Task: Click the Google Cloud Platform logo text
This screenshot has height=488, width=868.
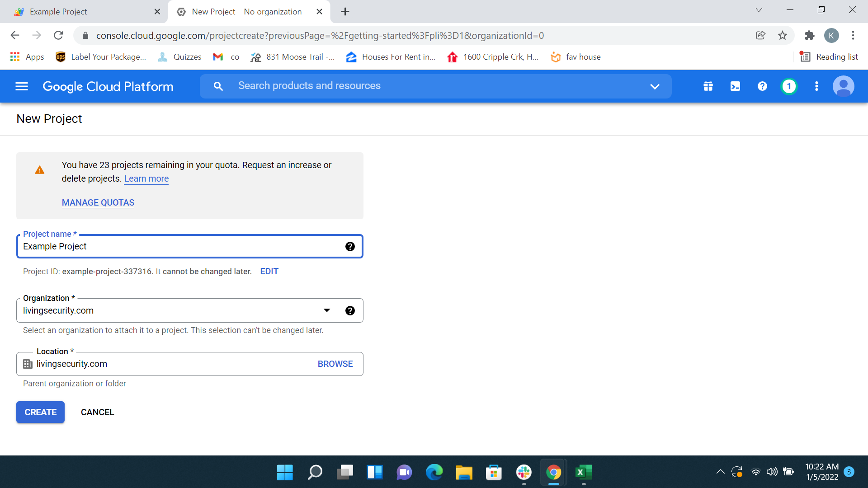Action: [x=108, y=86]
